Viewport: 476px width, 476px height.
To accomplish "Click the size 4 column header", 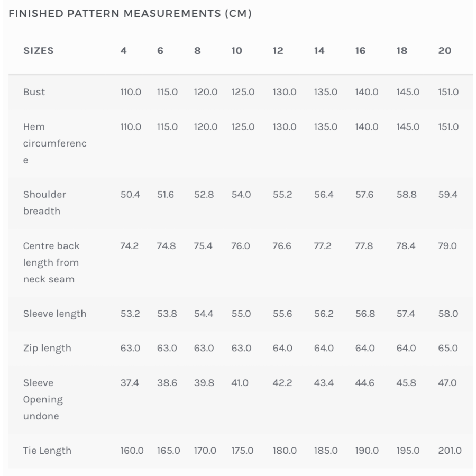I will click(123, 51).
